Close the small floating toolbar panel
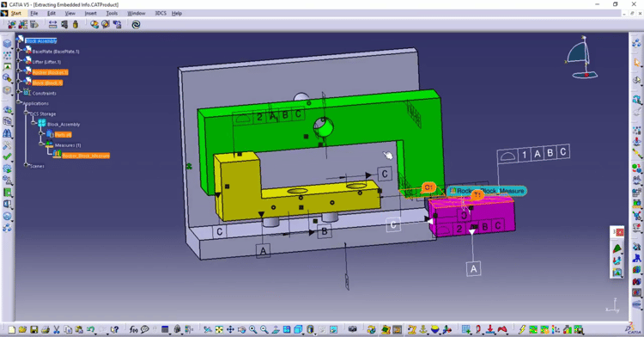This screenshot has height=337, width=644. [x=620, y=232]
